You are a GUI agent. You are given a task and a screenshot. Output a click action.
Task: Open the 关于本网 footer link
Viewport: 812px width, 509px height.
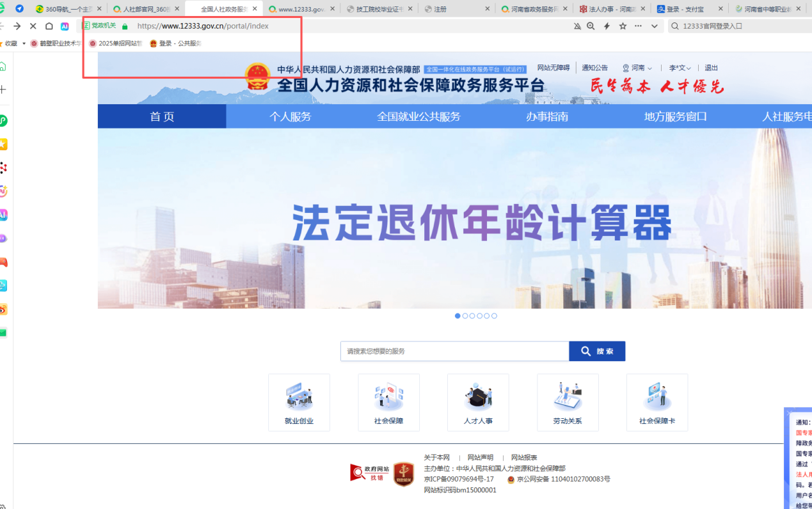[437, 458]
